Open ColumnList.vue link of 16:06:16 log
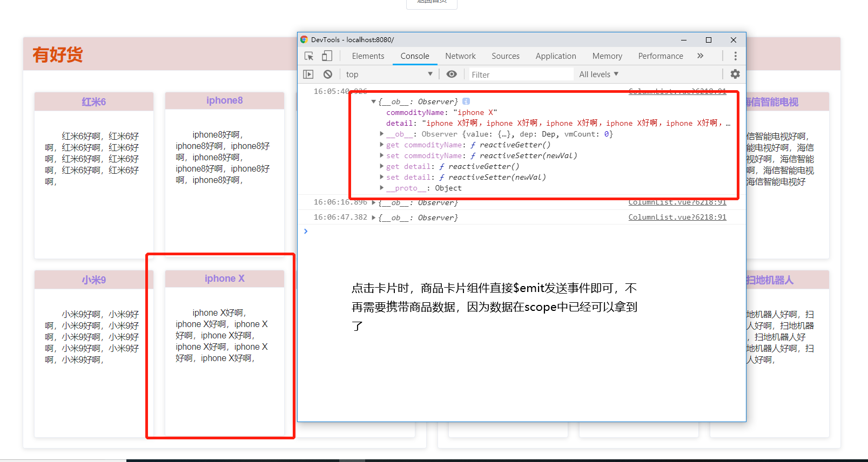Image resolution: width=868 pixels, height=462 pixels. coord(677,202)
